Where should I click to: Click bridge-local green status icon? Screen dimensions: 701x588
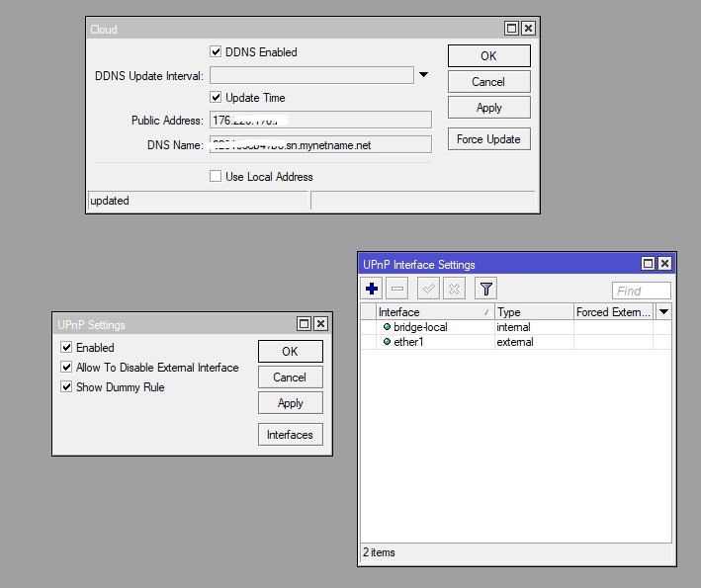tap(387, 327)
